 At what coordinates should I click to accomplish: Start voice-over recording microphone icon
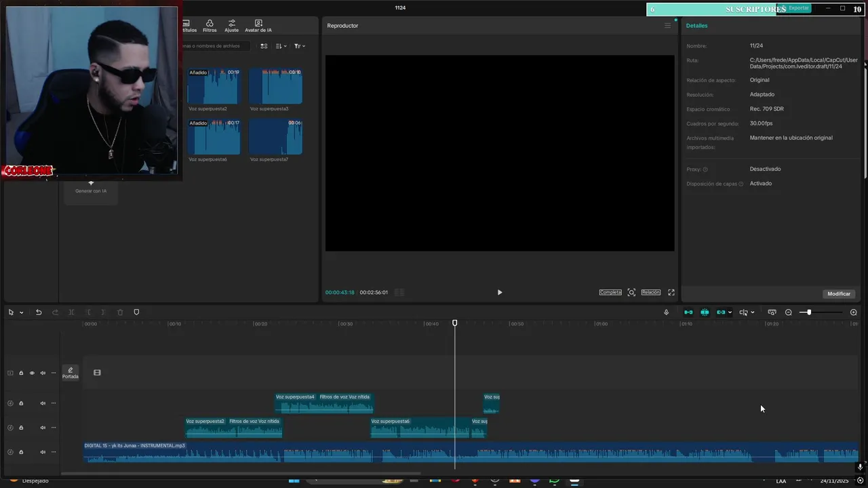click(666, 312)
